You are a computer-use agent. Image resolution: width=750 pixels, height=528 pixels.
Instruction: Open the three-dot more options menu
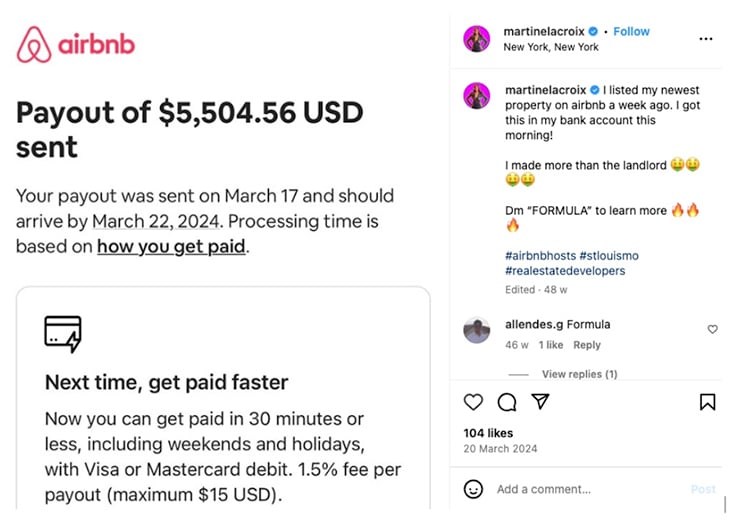click(706, 39)
